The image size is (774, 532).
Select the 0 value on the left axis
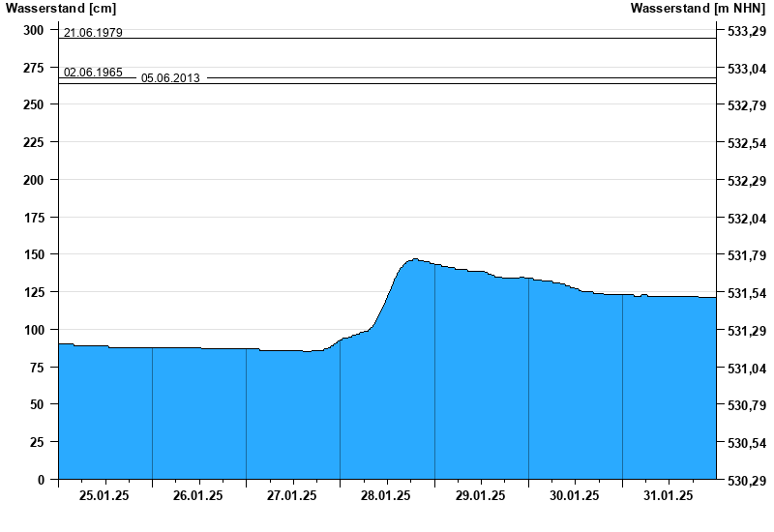41,480
